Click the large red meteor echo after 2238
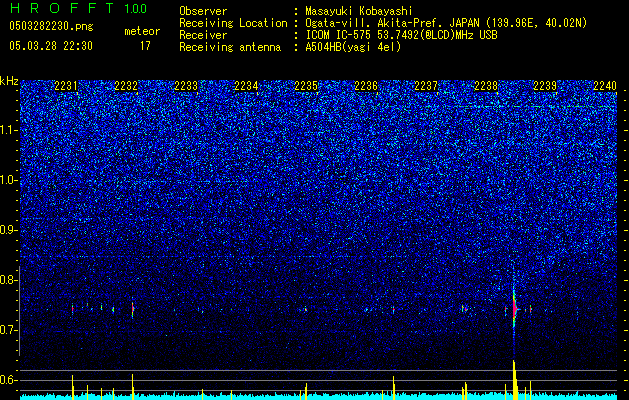This screenshot has height=400, width=629. point(514,308)
